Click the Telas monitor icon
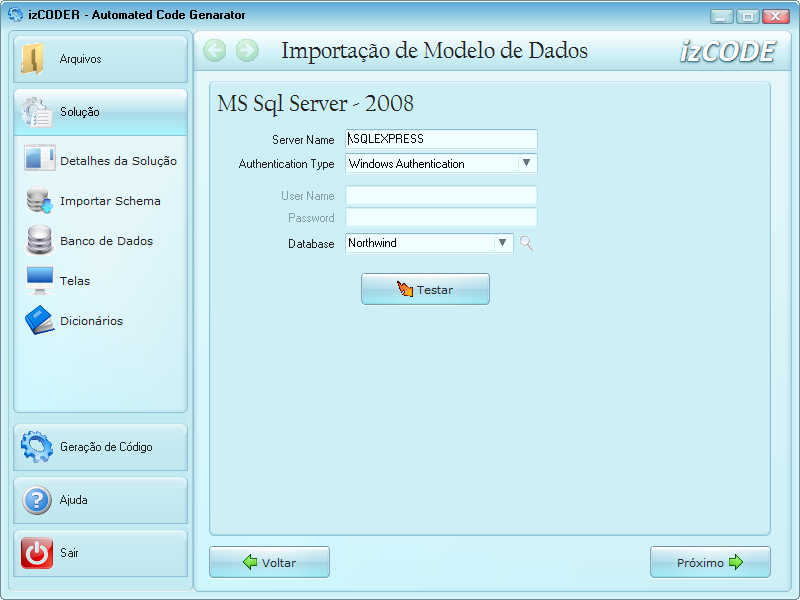This screenshot has width=800, height=600. pos(39,281)
